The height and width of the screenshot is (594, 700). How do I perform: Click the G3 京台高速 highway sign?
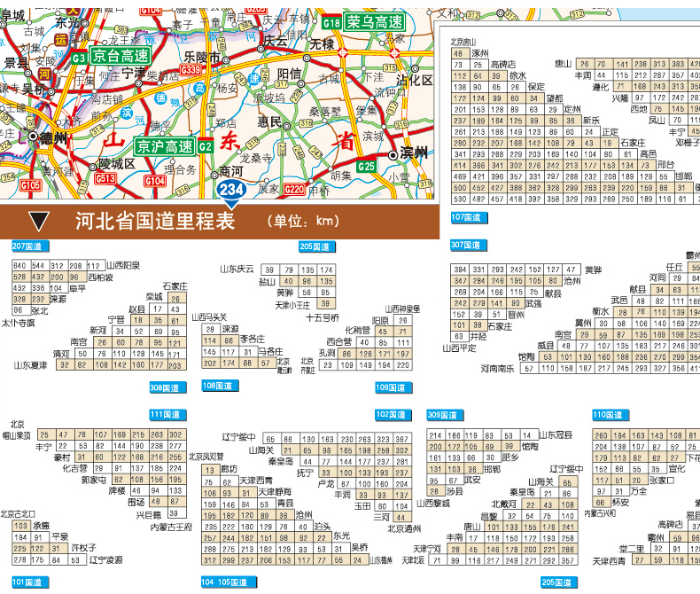pos(108,55)
